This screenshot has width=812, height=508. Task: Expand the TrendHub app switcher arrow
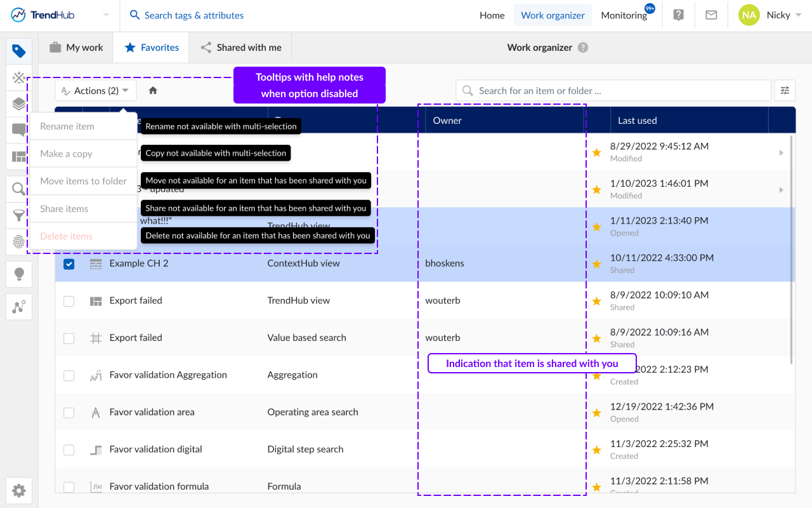pyautogui.click(x=105, y=15)
